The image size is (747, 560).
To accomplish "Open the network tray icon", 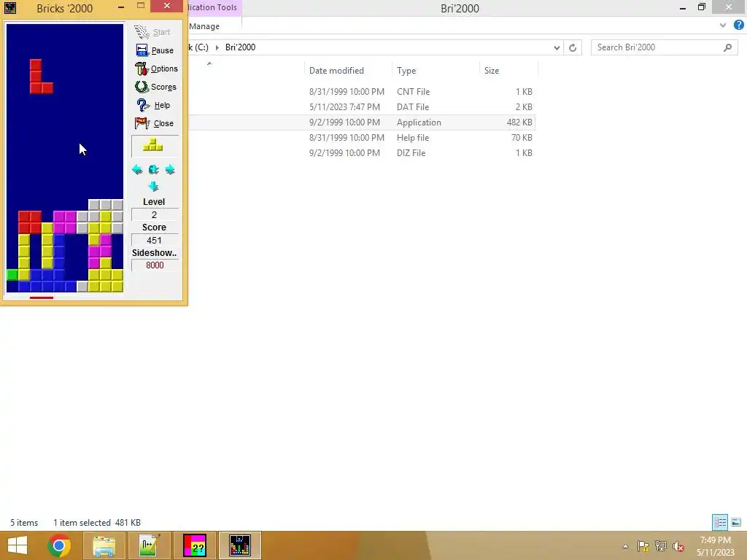I will point(661,546).
